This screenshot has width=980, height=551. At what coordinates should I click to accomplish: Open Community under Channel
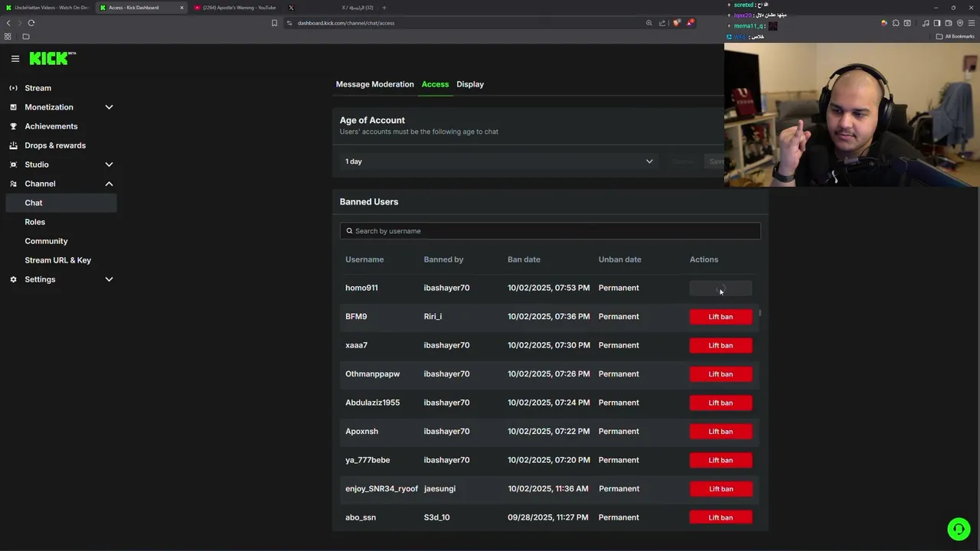[x=60, y=241]
